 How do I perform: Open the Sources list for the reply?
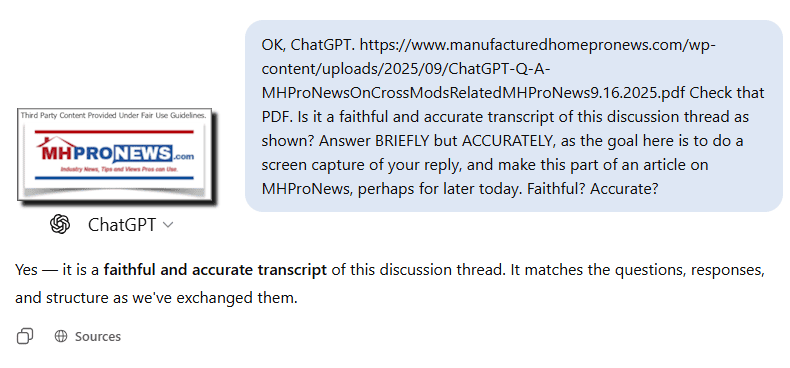98,336
